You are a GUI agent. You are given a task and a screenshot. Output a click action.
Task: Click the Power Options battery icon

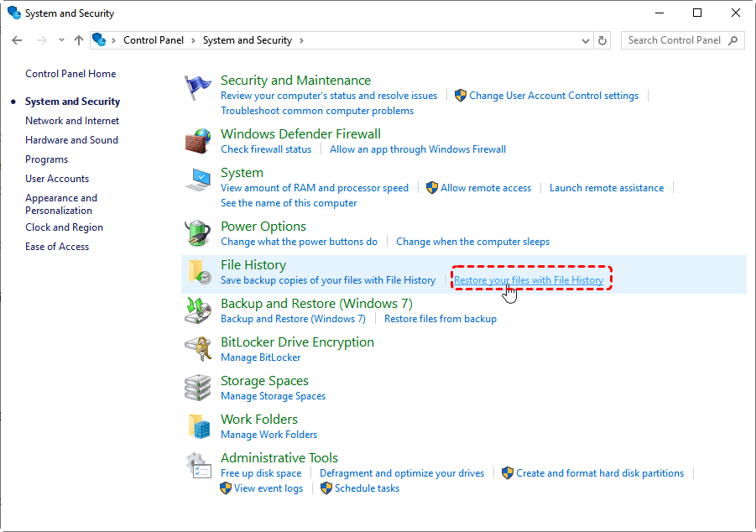click(x=198, y=233)
